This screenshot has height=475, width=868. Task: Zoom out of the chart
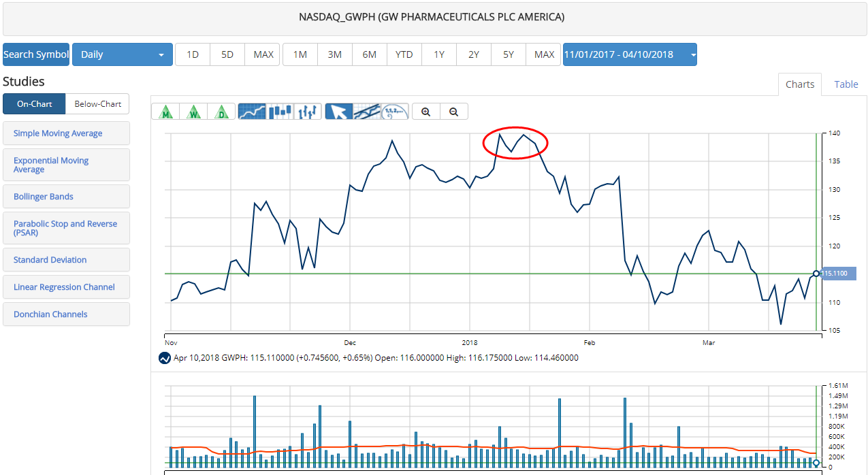click(x=454, y=112)
